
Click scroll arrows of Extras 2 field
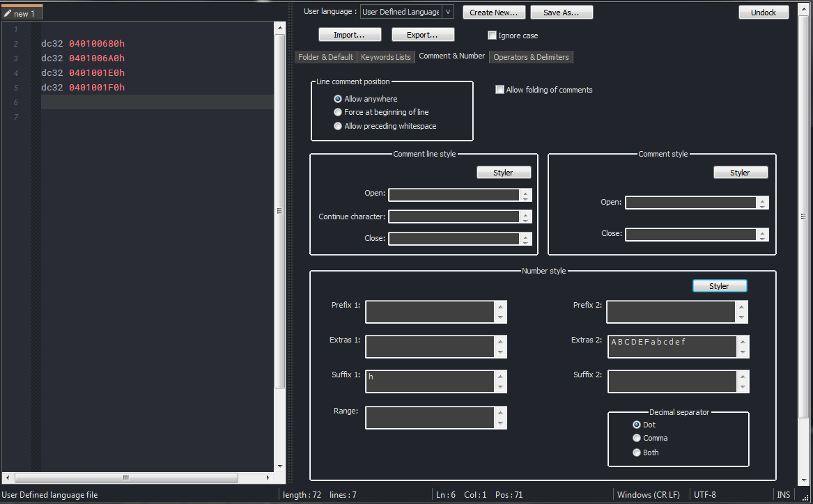click(x=743, y=347)
